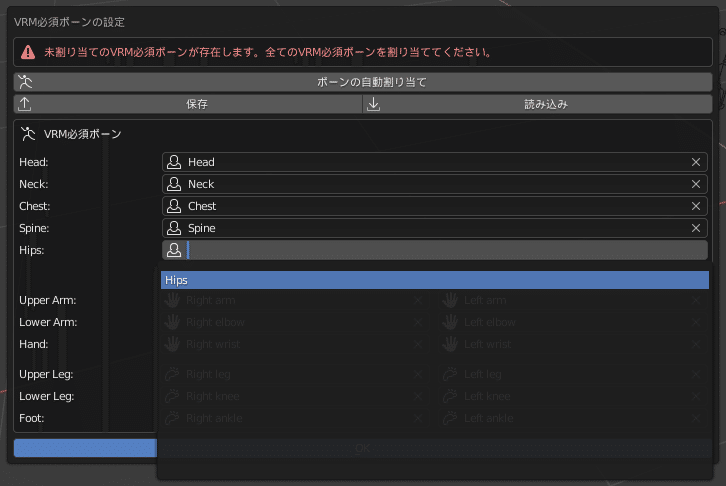Image resolution: width=726 pixels, height=486 pixels.
Task: Click the Upper Leg: label text
Action: pyautogui.click(x=46, y=374)
